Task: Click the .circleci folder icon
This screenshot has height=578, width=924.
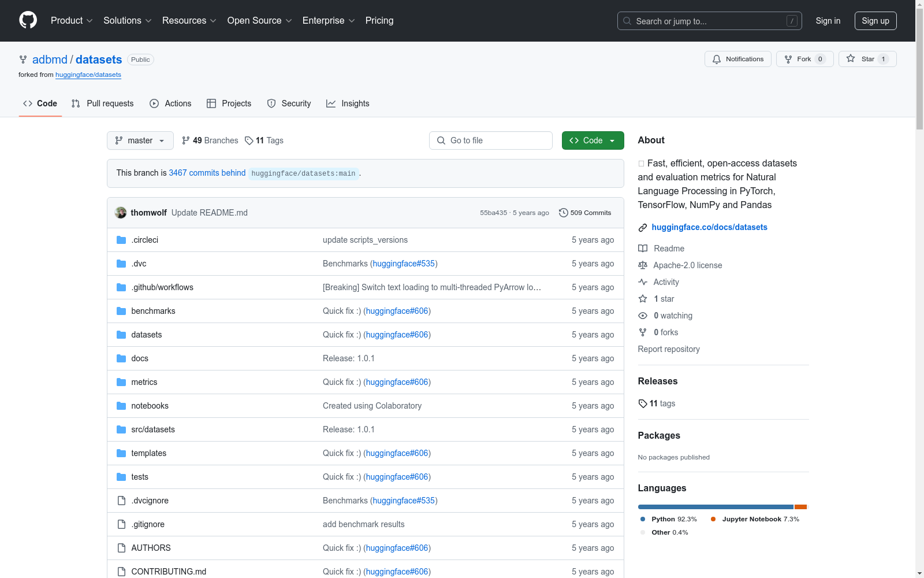Action: click(x=121, y=240)
